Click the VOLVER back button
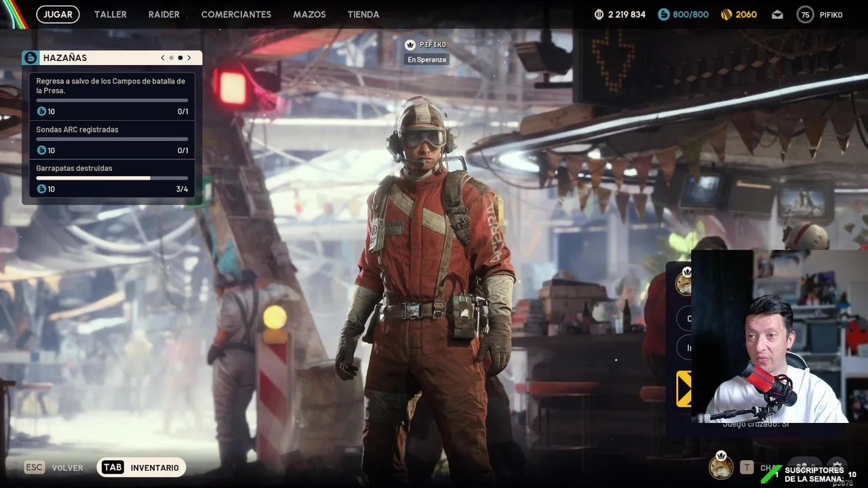868x488 pixels. point(67,468)
